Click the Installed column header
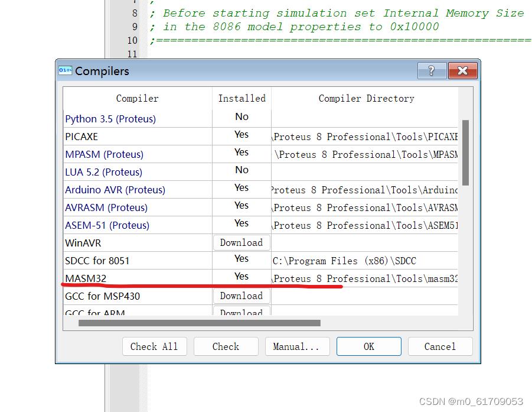This screenshot has width=532, height=412. (241, 99)
